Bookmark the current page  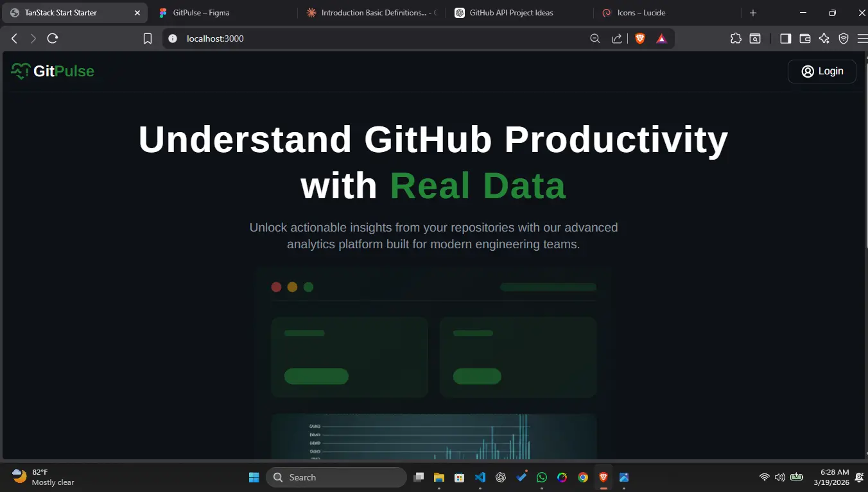point(147,38)
